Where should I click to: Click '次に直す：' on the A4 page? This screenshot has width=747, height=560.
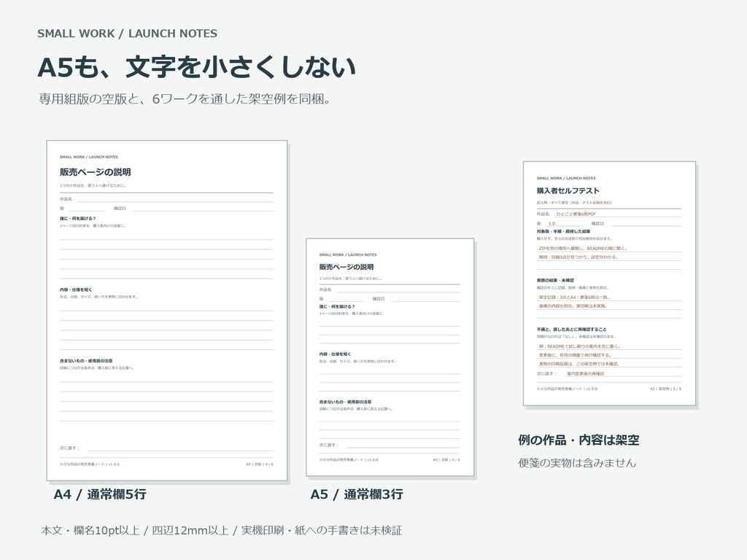point(69,448)
